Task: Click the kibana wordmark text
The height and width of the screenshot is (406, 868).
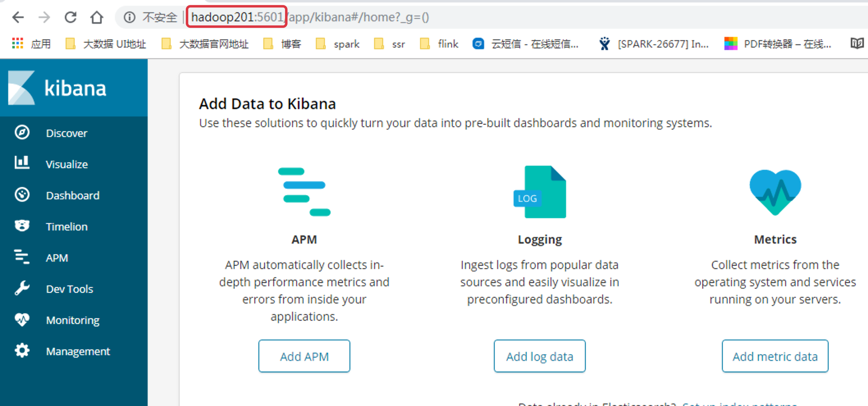Action: coord(75,88)
